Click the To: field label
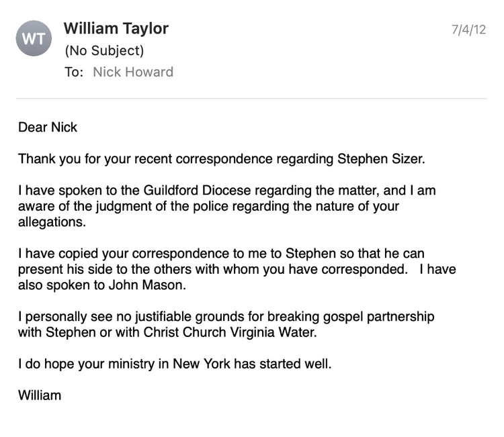The height and width of the screenshot is (437, 504). point(74,72)
